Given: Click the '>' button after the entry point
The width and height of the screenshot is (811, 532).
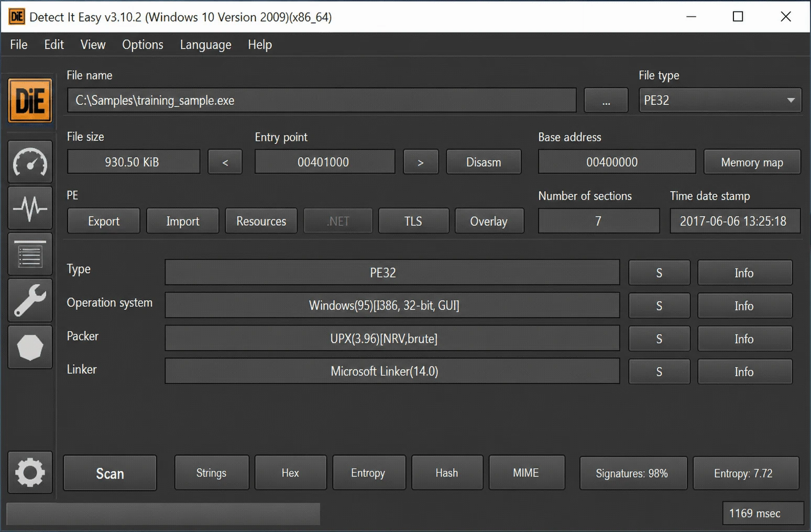Looking at the screenshot, I should tap(421, 162).
